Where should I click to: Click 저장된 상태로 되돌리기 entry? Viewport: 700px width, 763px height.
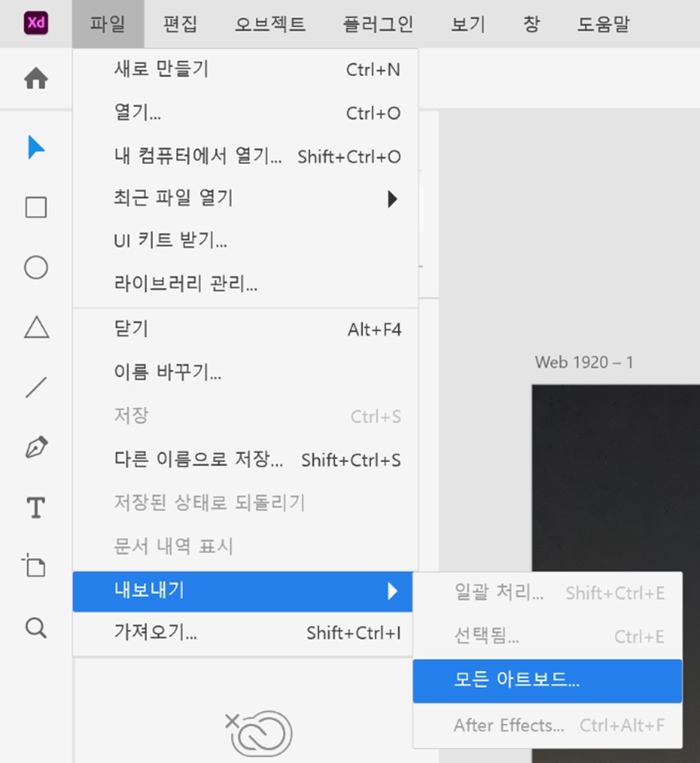245,502
